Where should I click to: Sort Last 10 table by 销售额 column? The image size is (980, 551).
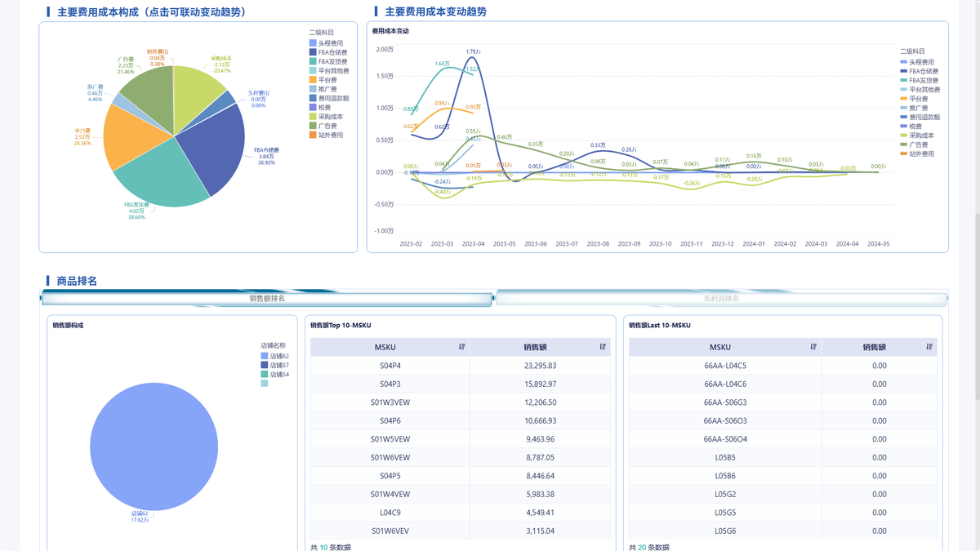pos(929,347)
